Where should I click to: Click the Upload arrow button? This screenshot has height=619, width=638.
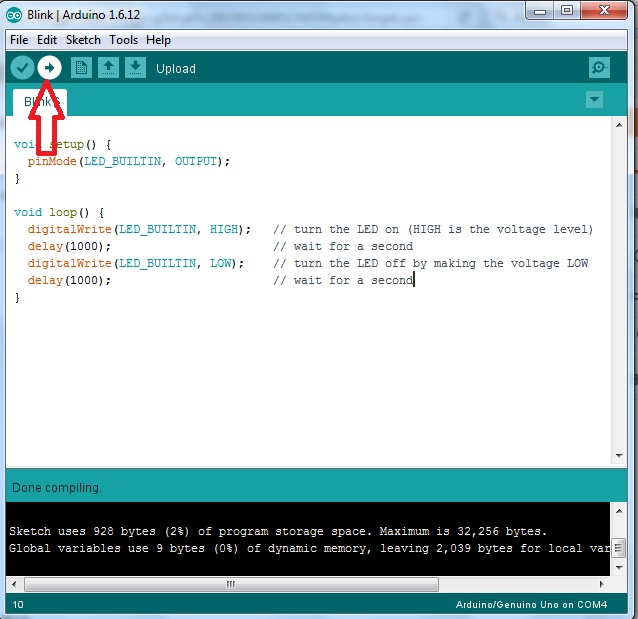49,68
